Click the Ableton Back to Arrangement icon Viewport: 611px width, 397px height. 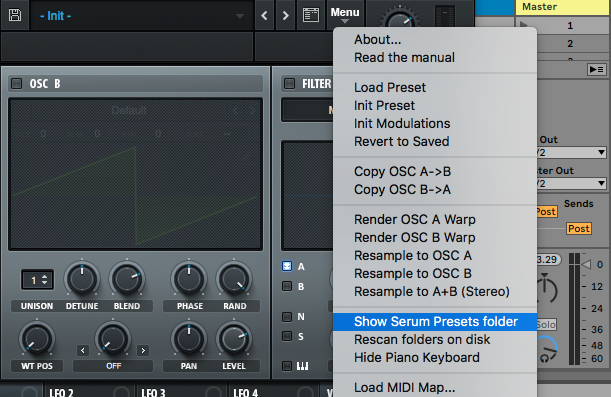pyautogui.click(x=596, y=69)
